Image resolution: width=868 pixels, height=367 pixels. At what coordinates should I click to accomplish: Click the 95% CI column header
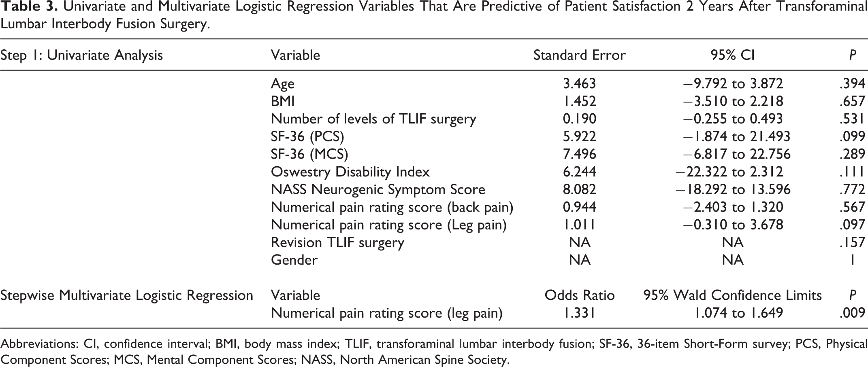coord(732,55)
